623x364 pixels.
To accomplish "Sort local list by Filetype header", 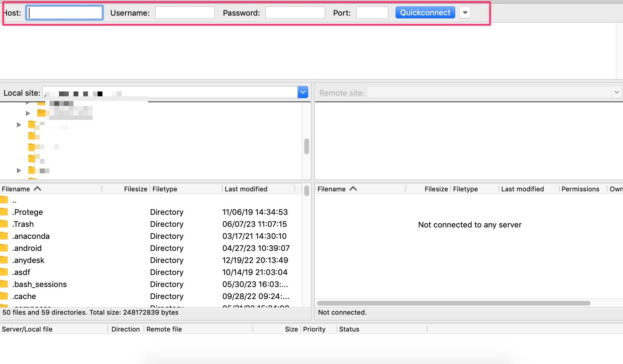I will pos(165,189).
